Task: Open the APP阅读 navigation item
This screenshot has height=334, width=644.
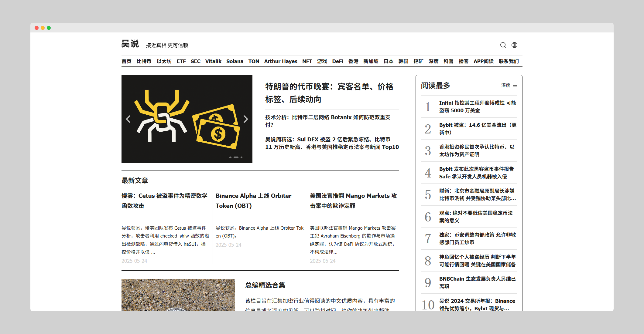Action: [x=484, y=61]
